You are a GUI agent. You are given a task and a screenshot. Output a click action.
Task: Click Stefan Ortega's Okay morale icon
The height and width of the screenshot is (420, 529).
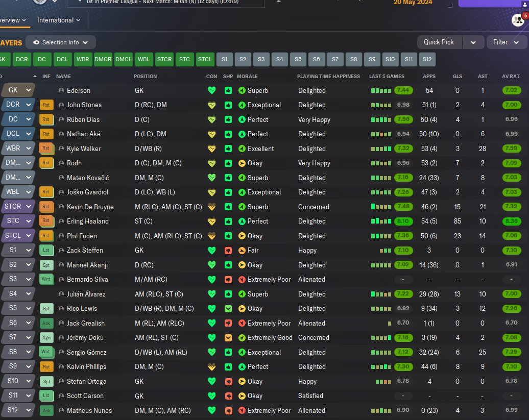click(x=242, y=381)
